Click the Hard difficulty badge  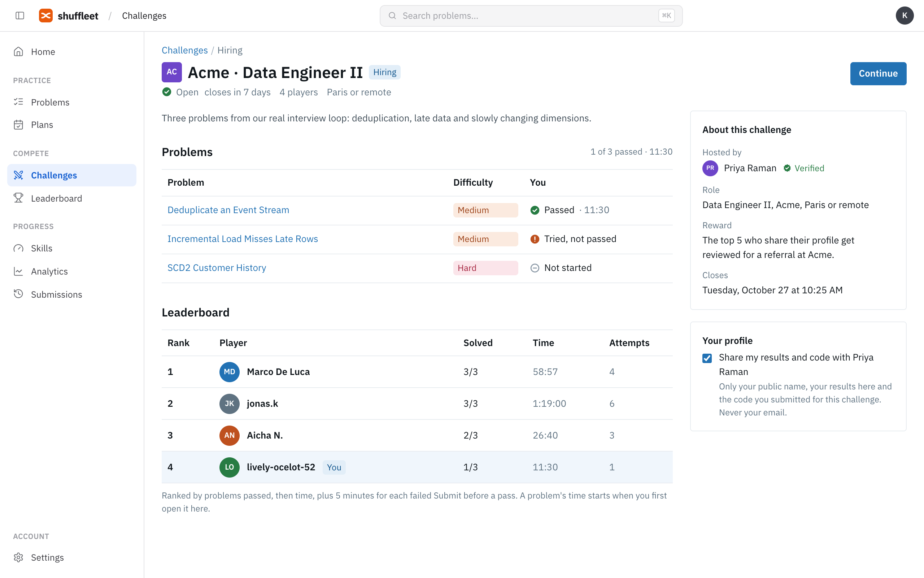pyautogui.click(x=486, y=268)
